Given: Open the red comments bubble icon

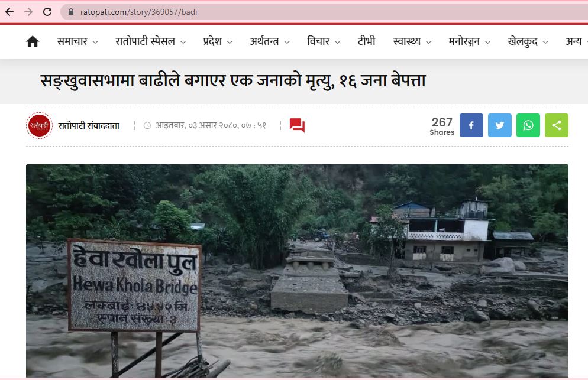Looking at the screenshot, I should click(297, 125).
